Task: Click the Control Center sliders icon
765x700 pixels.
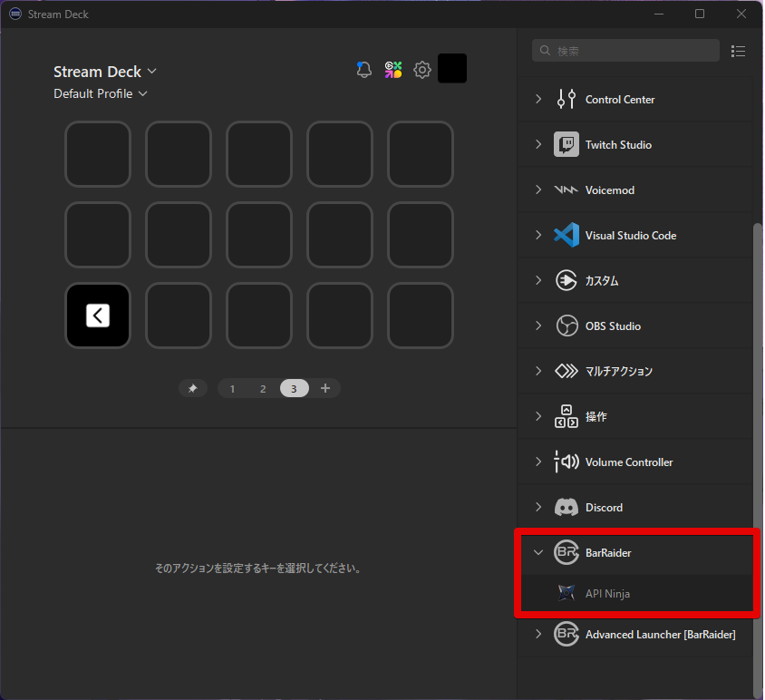Action: click(x=566, y=99)
